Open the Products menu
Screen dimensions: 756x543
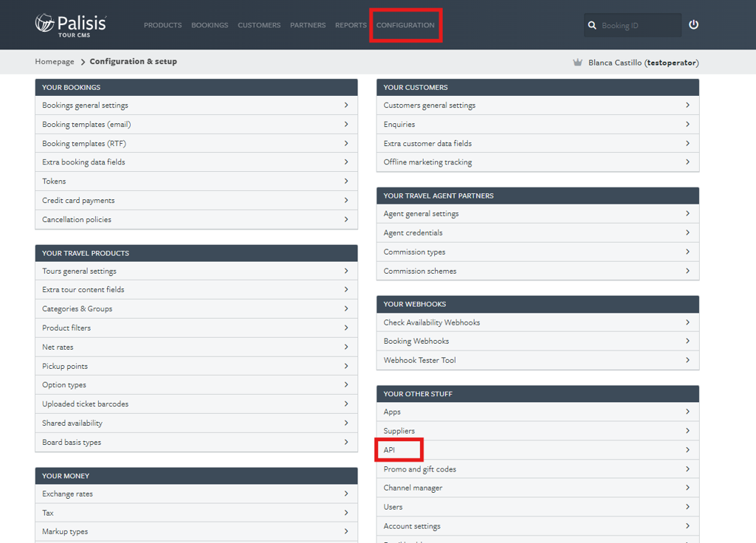tap(162, 25)
